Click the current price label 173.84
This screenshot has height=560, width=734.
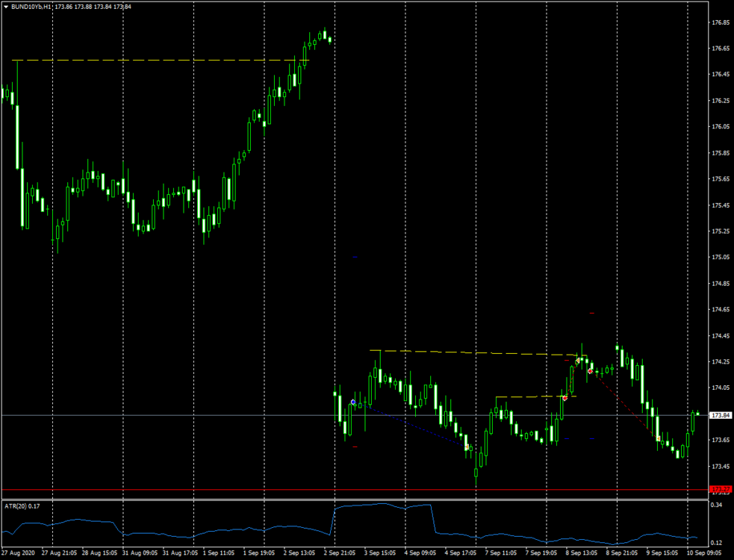click(721, 415)
